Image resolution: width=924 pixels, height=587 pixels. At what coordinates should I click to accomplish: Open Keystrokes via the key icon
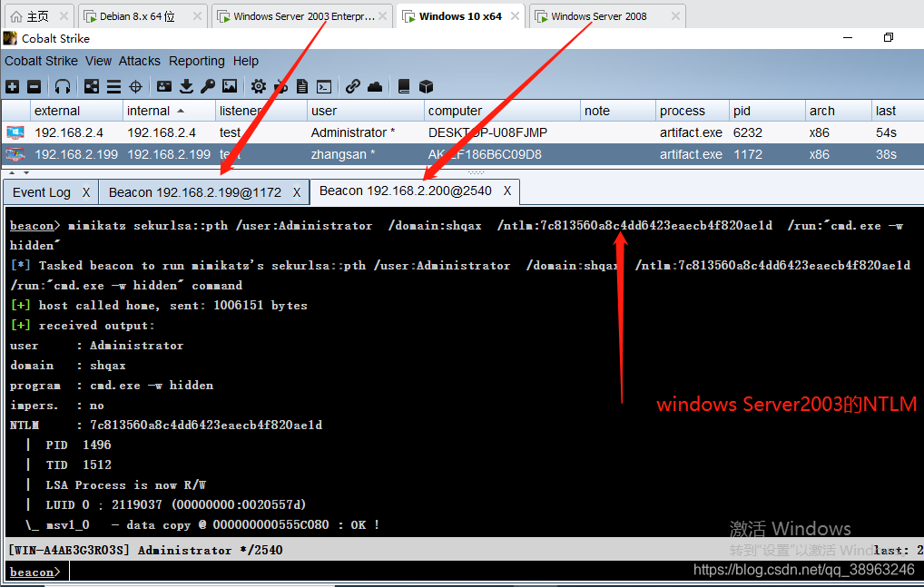point(208,87)
